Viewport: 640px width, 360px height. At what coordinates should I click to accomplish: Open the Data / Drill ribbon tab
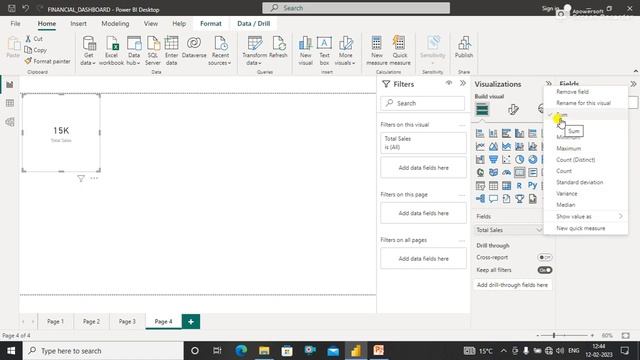(x=253, y=24)
